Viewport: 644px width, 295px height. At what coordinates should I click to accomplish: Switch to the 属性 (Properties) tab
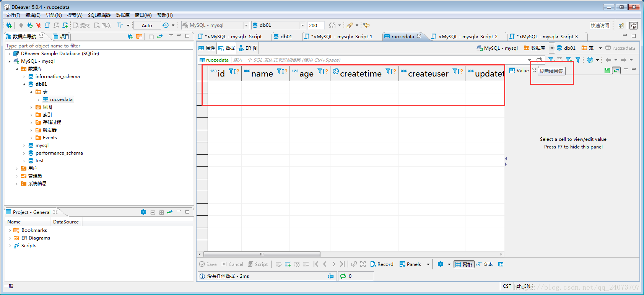(x=207, y=48)
